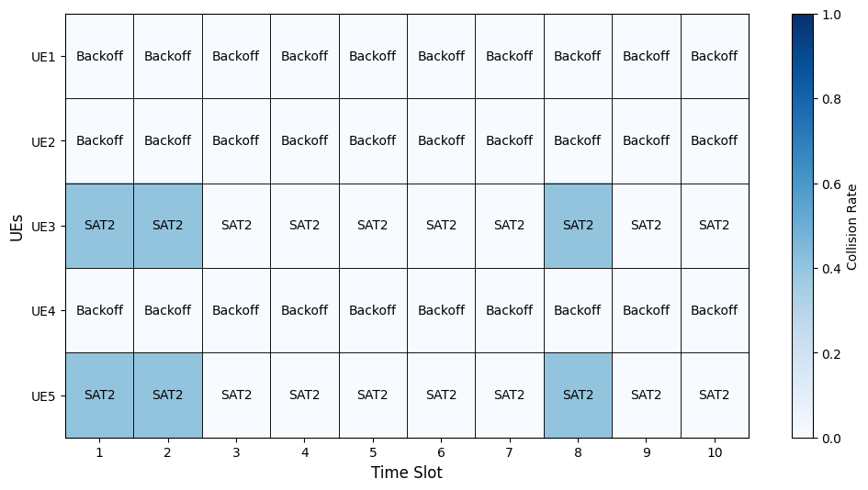Viewport: 868px width, 490px height.
Task: Select the UE3 SAT2 cell in time slot 1
Action: [99, 226]
